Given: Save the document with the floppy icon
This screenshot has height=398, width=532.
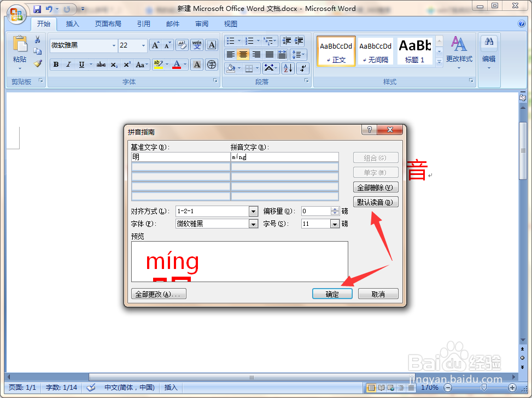Looking at the screenshot, I should (37, 9).
